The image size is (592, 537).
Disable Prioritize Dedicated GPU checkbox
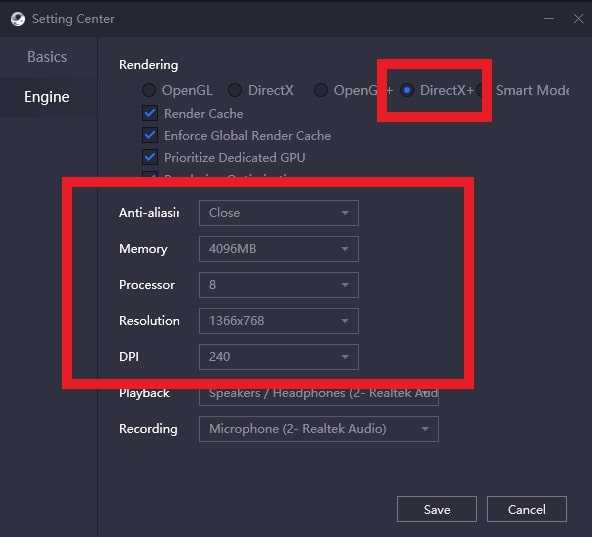(150, 157)
